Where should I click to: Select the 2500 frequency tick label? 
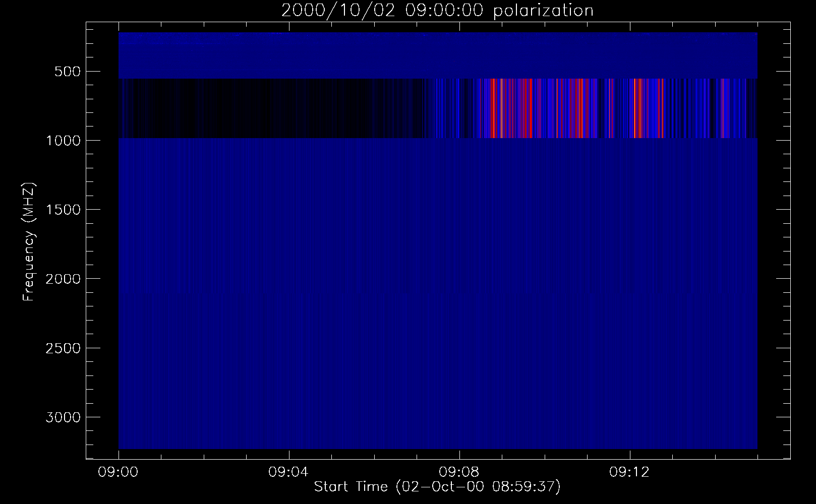point(63,348)
